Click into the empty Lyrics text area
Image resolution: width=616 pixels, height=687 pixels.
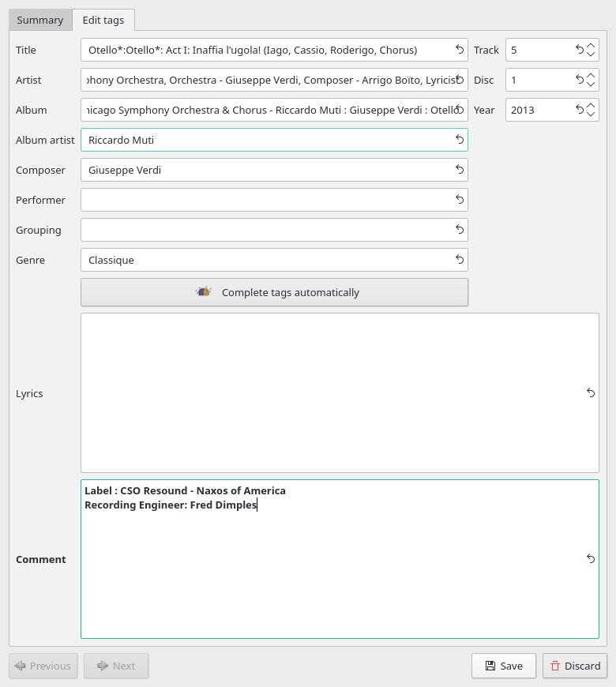coord(332,393)
